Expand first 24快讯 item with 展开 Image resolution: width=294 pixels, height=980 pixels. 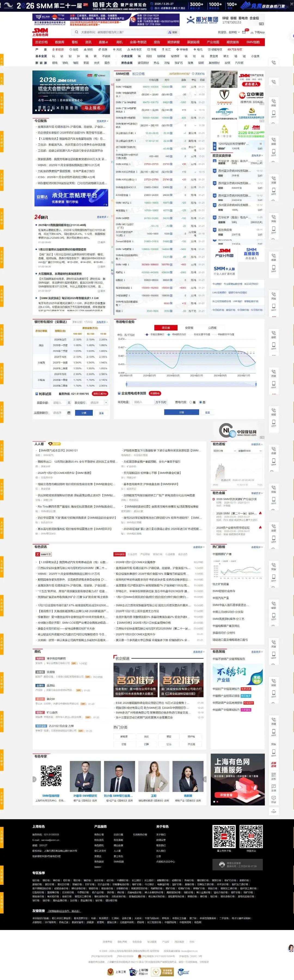click(x=101, y=242)
